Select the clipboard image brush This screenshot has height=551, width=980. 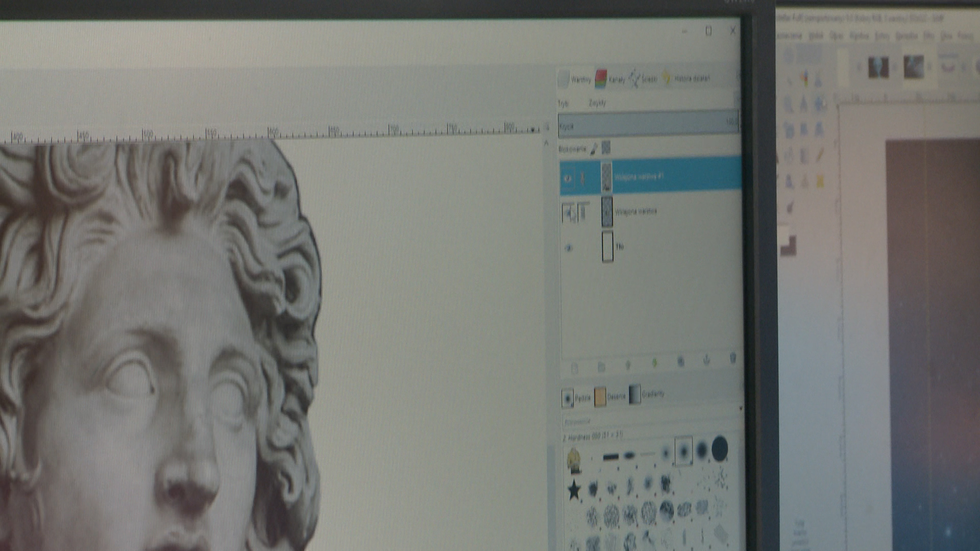coord(574,460)
